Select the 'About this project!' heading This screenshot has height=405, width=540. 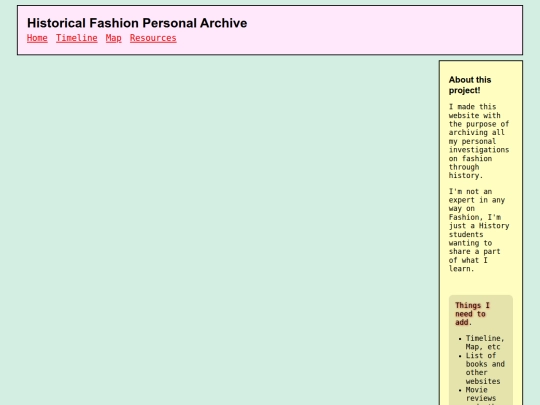pyautogui.click(x=470, y=85)
